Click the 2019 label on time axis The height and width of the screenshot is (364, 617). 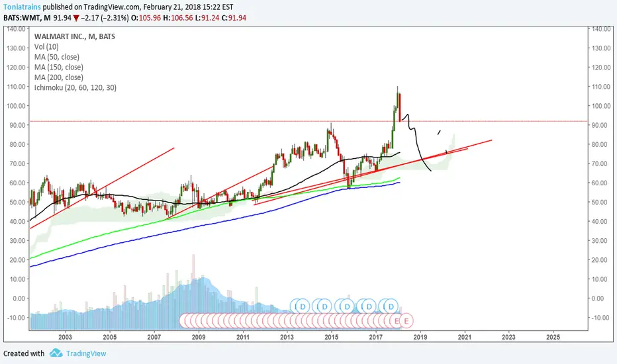tap(420, 337)
